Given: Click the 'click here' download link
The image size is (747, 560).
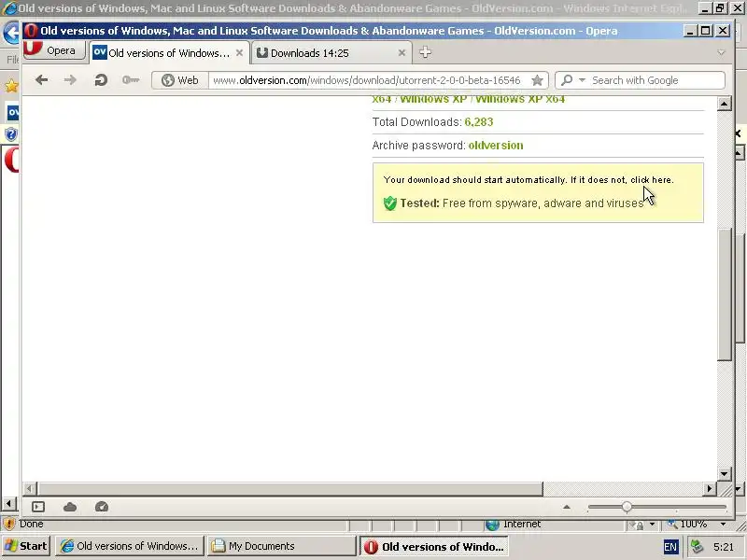Looking at the screenshot, I should [652, 180].
